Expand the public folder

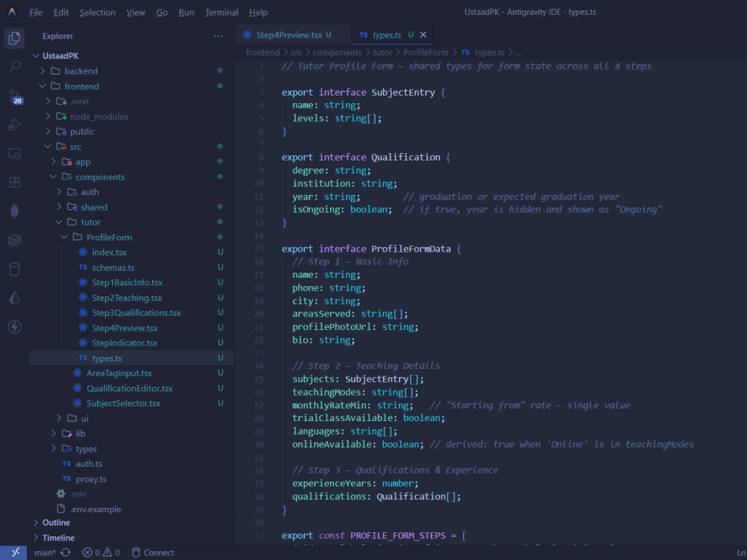click(x=131, y=131)
